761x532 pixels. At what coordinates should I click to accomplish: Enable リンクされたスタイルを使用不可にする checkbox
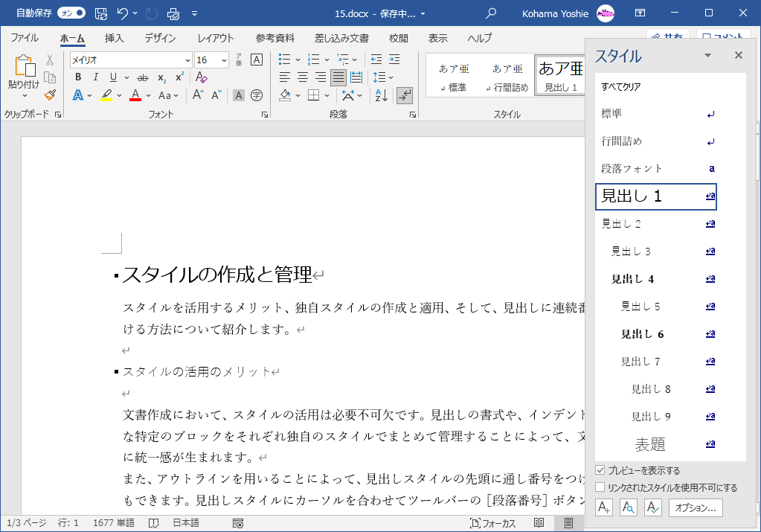[x=600, y=488]
